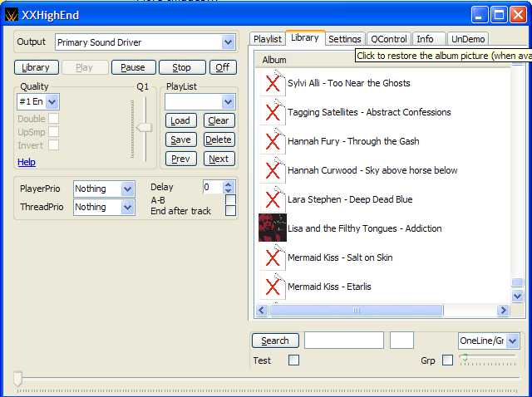Switch to the Playlist tab
532x397 pixels.
[x=268, y=39]
